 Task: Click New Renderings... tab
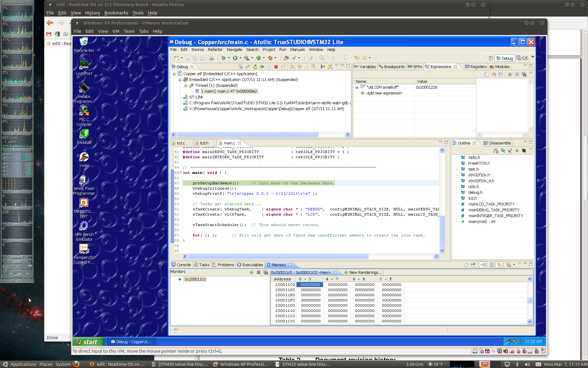pyautogui.click(x=363, y=272)
